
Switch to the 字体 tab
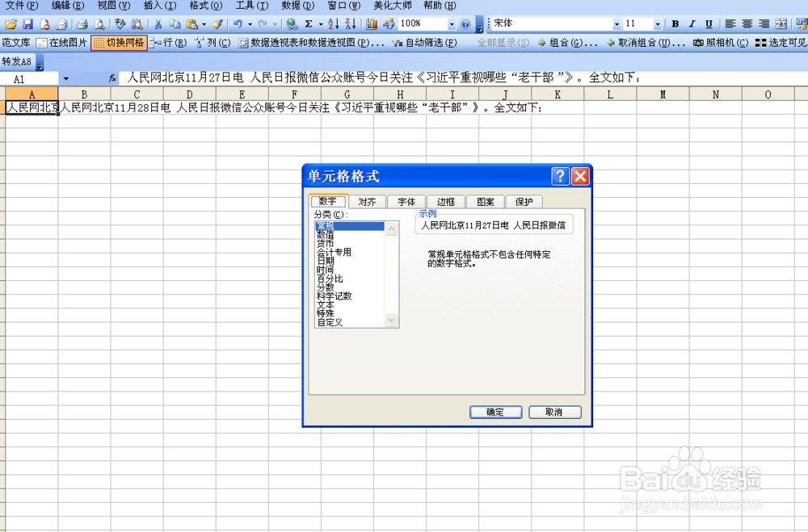pos(406,202)
